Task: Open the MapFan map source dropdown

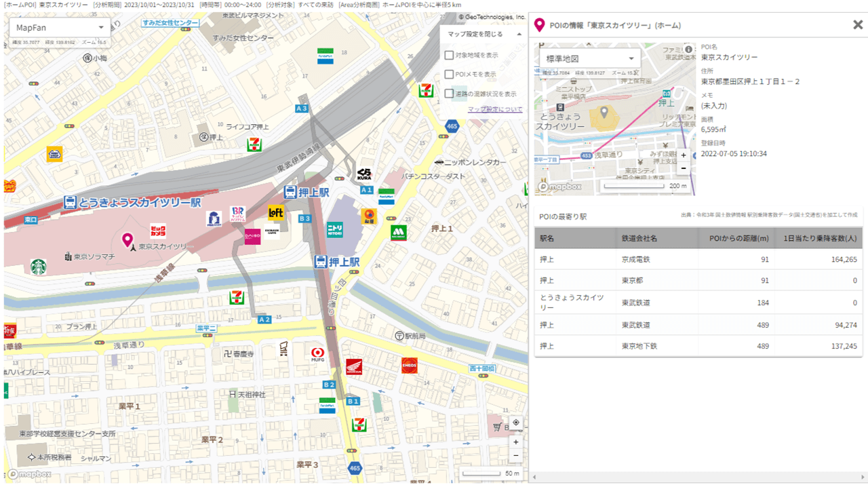Action: click(59, 28)
